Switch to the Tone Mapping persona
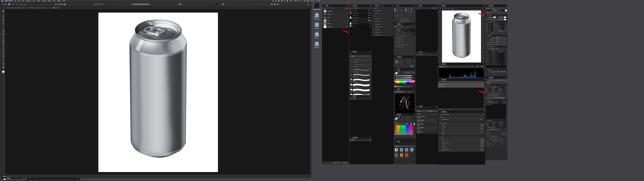644x181 pixels. (20, 4)
